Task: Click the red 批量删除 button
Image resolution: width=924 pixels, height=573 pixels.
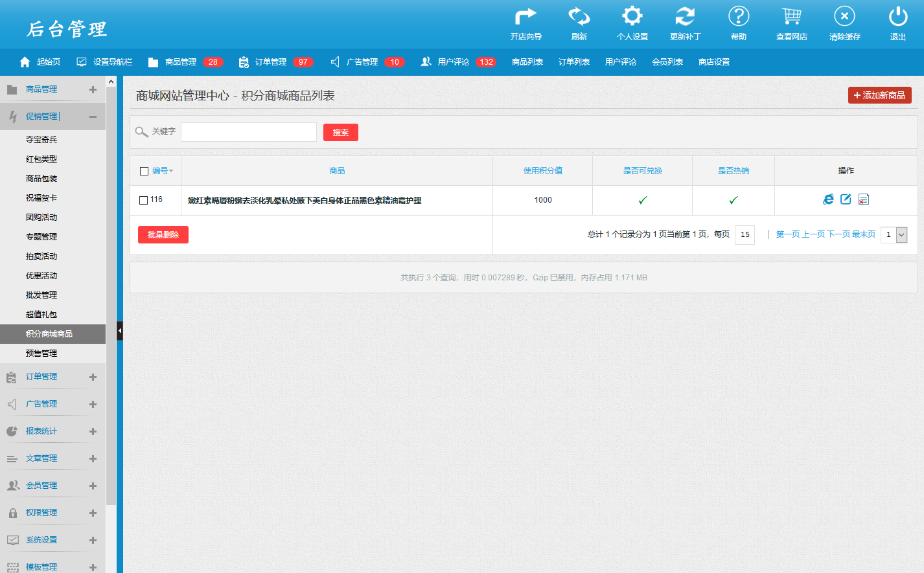Action: pyautogui.click(x=163, y=235)
